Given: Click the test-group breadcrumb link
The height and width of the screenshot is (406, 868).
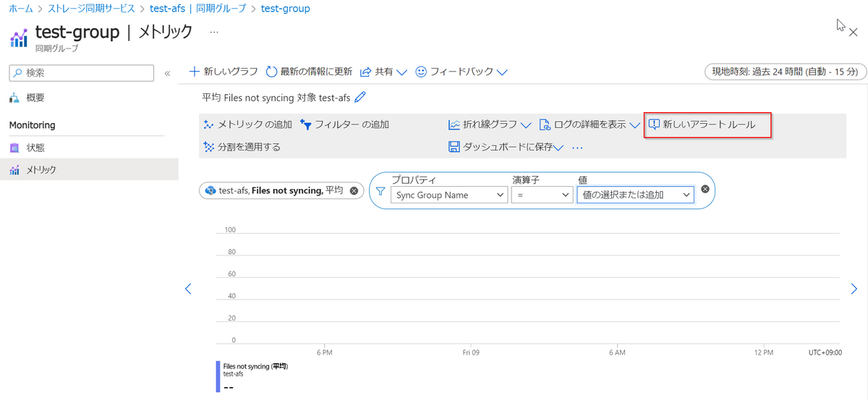Looking at the screenshot, I should (x=286, y=9).
